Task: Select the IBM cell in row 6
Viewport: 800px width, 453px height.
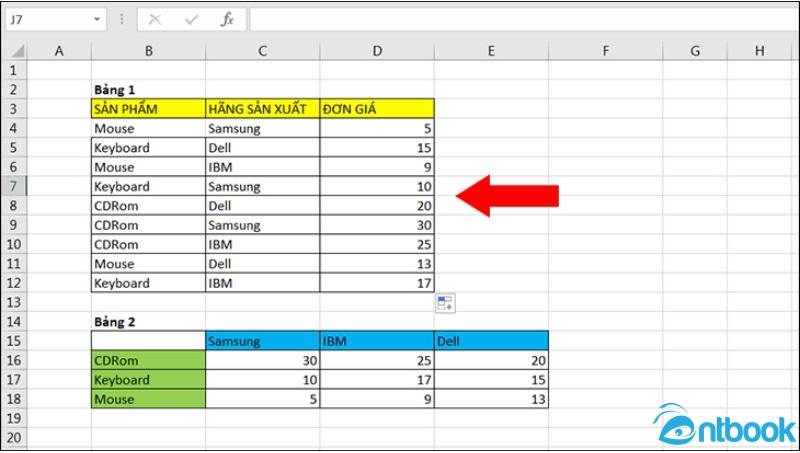Action: coord(263,167)
